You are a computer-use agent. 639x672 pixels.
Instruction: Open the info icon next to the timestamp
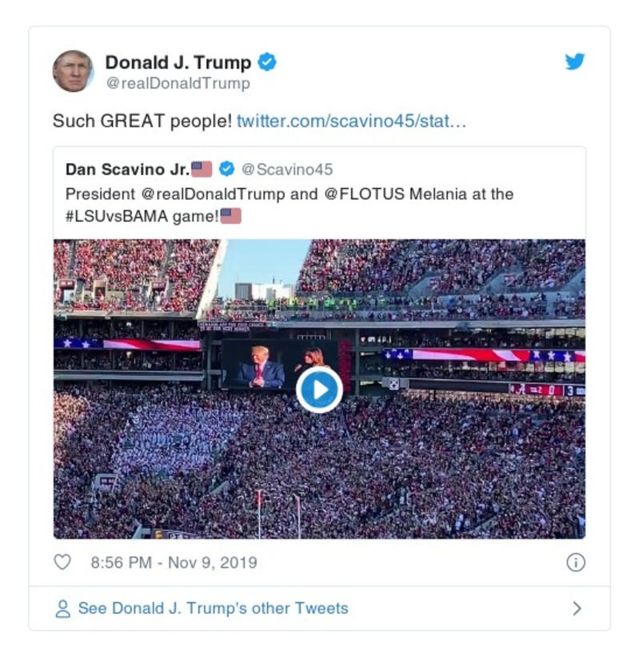(x=575, y=563)
